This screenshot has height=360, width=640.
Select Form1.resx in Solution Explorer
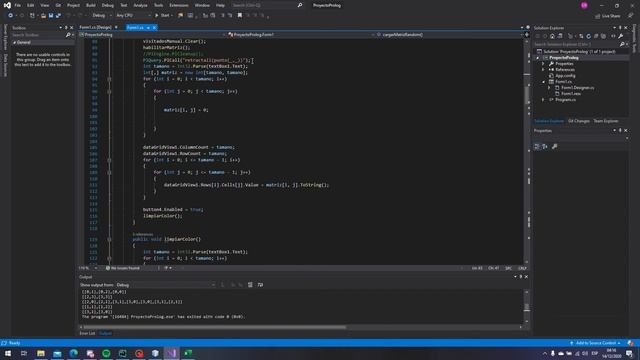tap(571, 94)
